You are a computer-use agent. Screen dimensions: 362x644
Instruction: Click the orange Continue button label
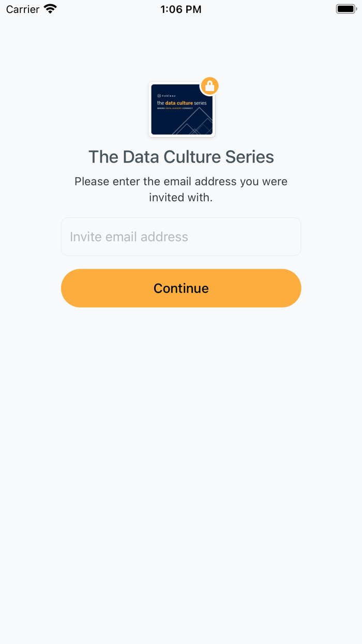(181, 288)
